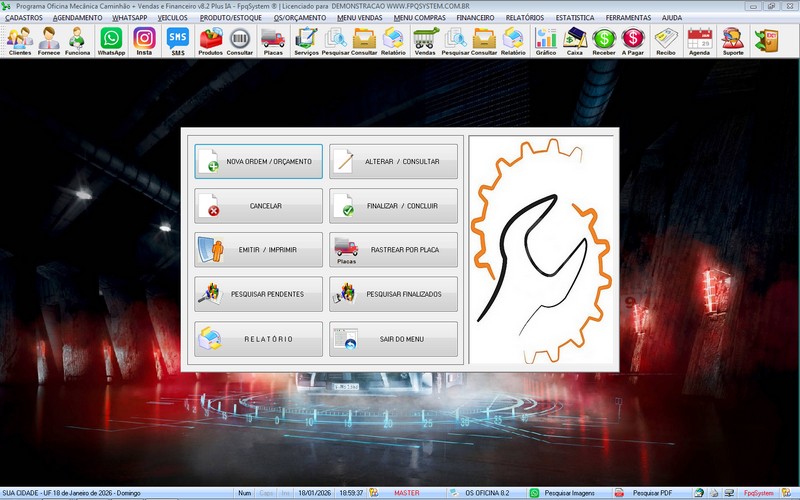Open the Serviços clipboard icon
Viewport: 800px width, 500px height.
pos(306,41)
